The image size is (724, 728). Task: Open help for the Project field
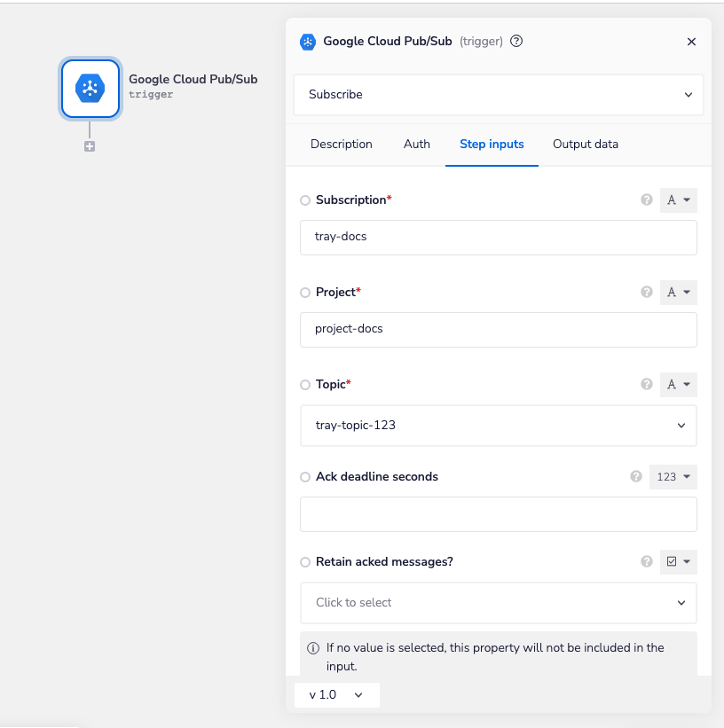point(647,292)
